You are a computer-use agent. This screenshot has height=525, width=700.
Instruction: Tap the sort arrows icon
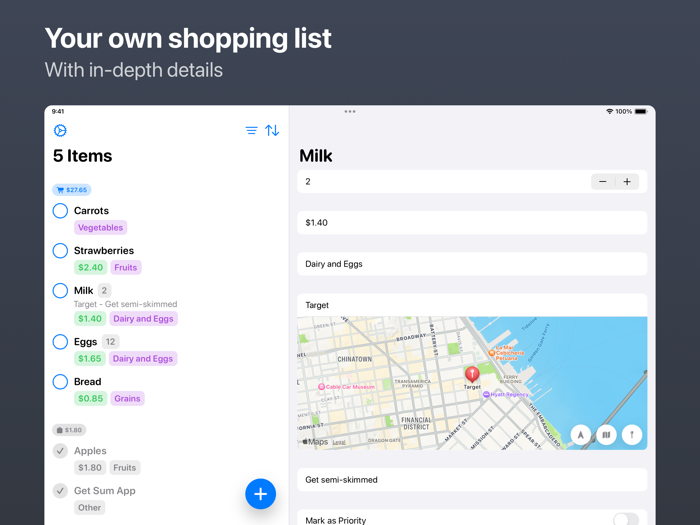(272, 130)
